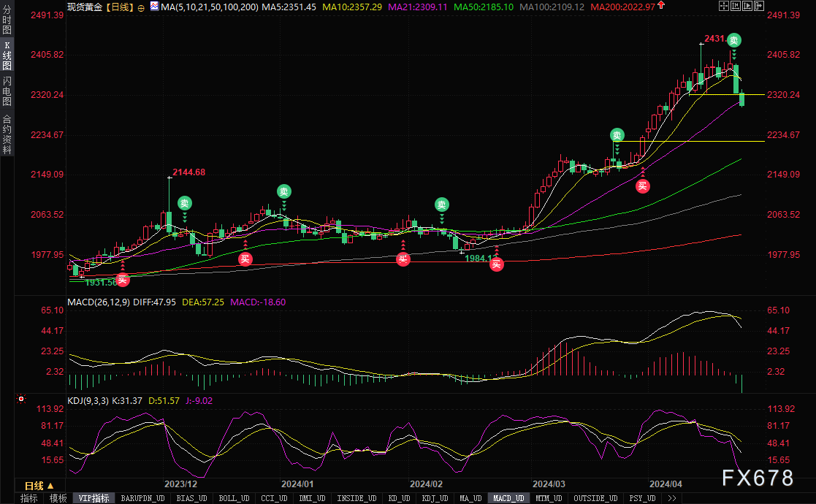Click the yellow MA10:2357.29 value
Viewport: 816px width, 504px height.
(352, 7)
